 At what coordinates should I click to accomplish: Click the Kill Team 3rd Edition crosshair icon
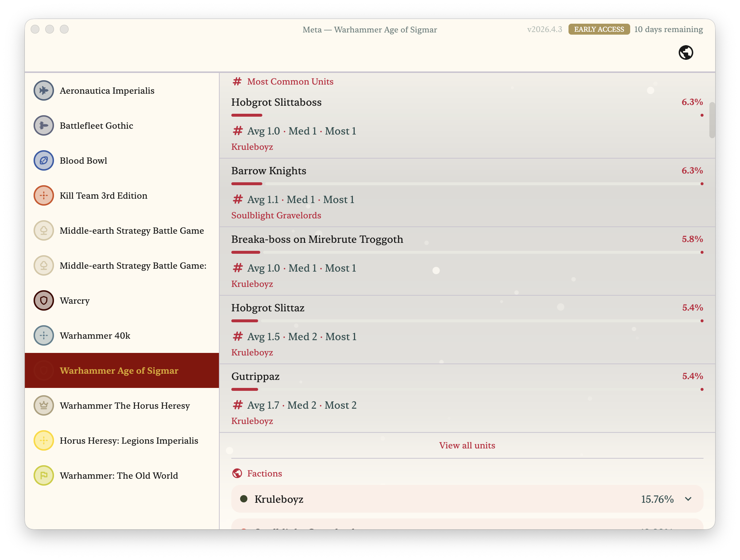[x=44, y=195]
